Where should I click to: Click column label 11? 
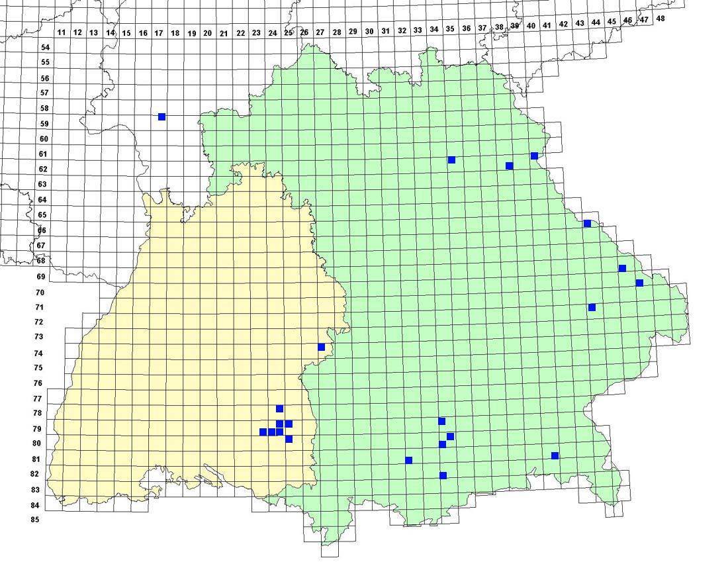pos(62,32)
